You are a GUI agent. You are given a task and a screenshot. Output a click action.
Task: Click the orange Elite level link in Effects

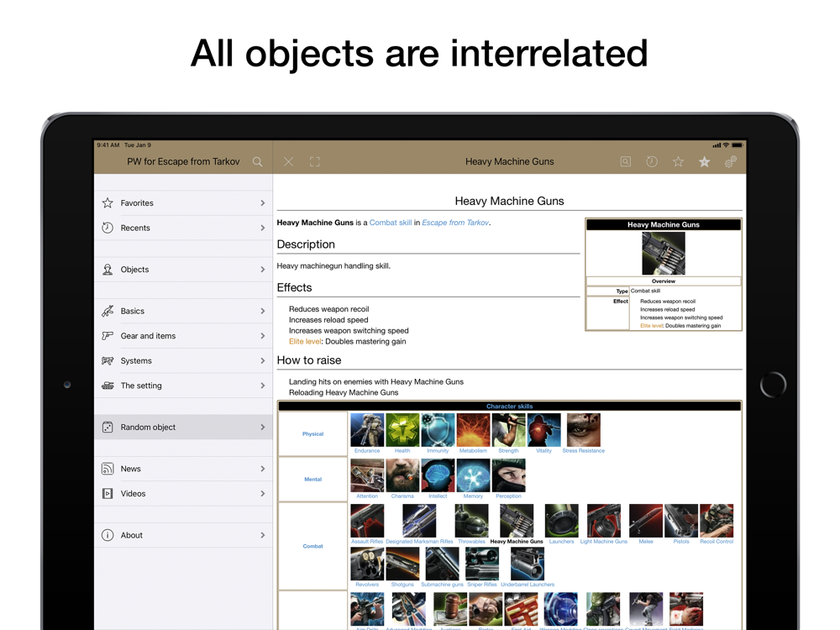pyautogui.click(x=304, y=341)
